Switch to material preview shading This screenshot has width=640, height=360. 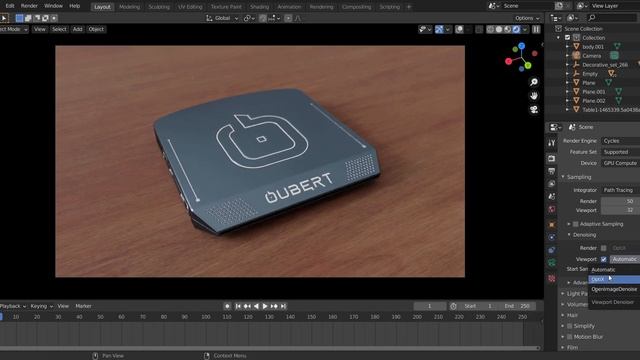point(507,29)
